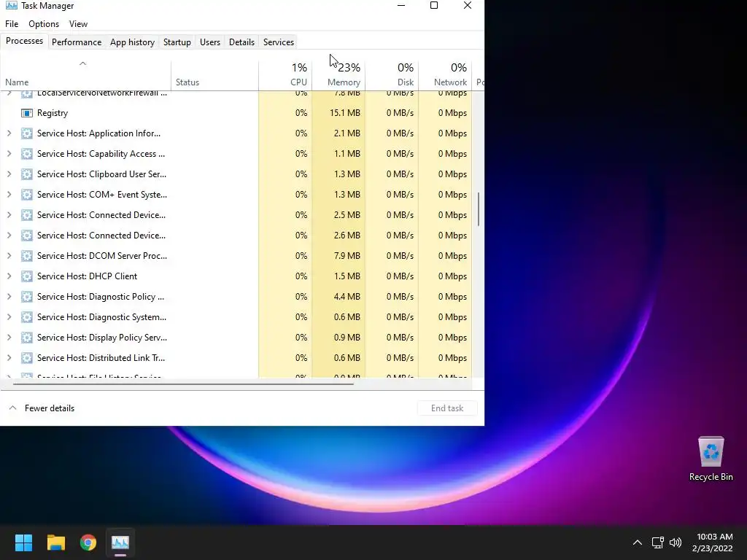Click the 7.9 MB memory value
This screenshot has height=560, width=747.
click(347, 256)
